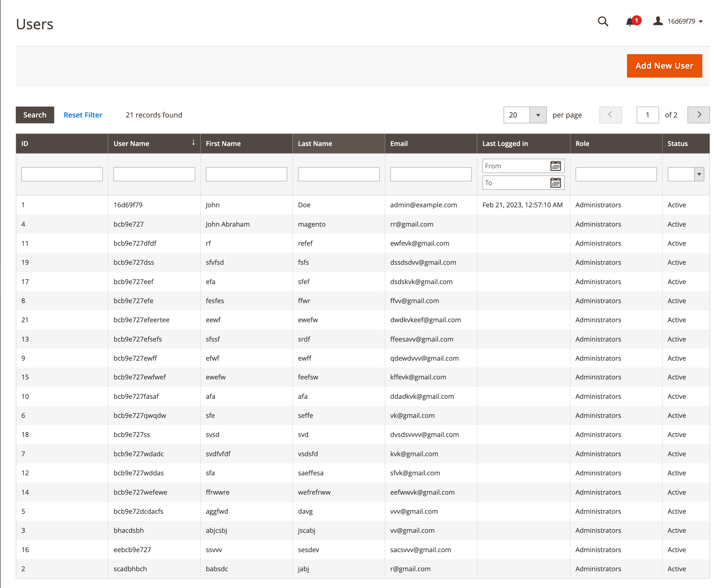
Task: Toggle the User Name sort arrow
Action: [193, 143]
